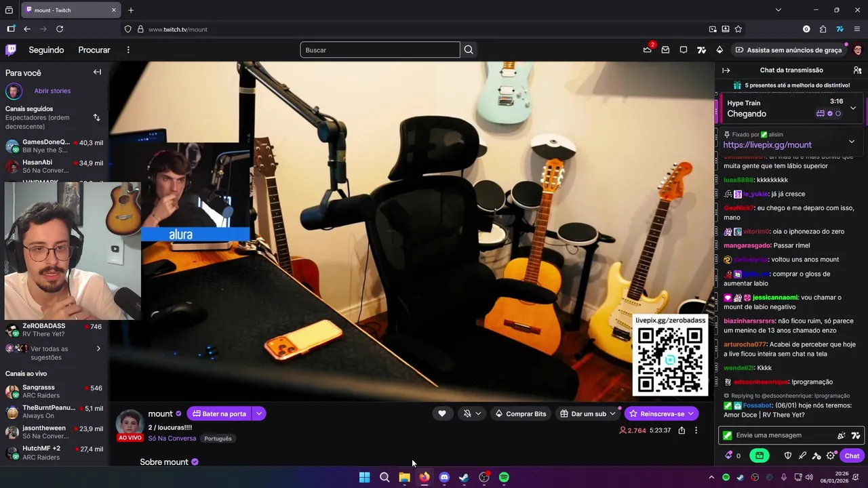Open Firefox list all tabs chevron
The height and width of the screenshot is (488, 868).
pos(778,9)
